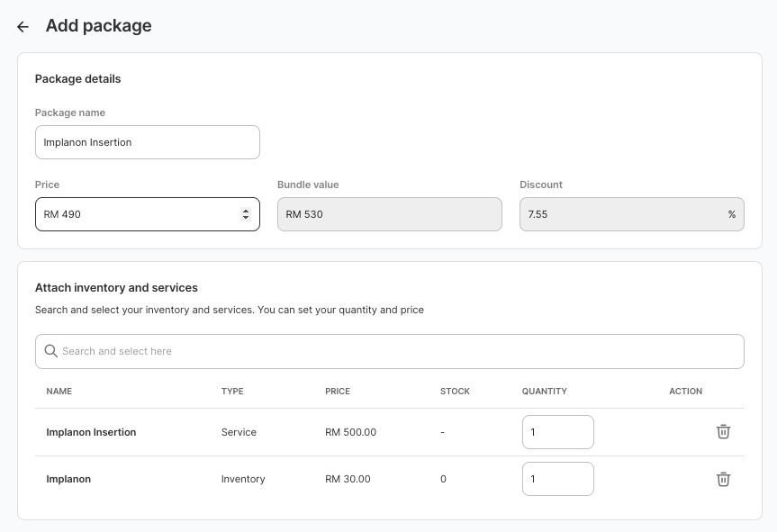Click the TYPE column header
The height and width of the screenshot is (532, 777).
tap(232, 392)
